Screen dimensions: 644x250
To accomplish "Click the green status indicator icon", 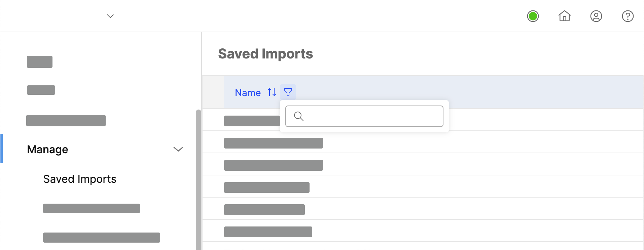I will click(533, 16).
